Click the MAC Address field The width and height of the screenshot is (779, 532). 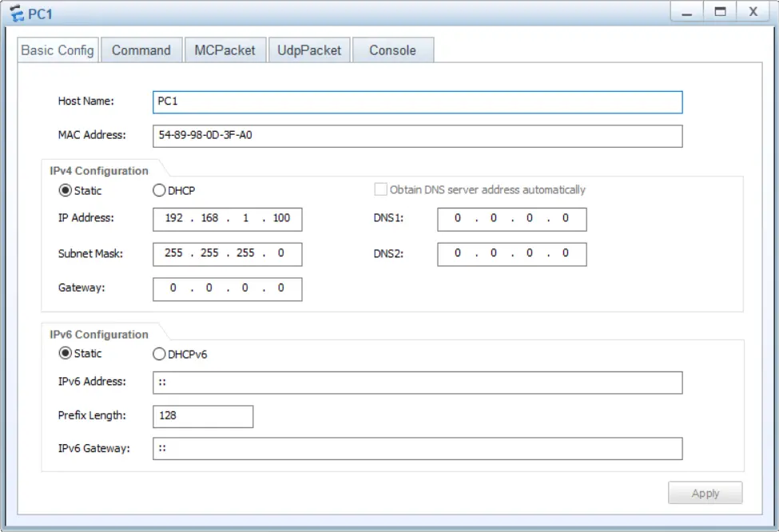pyautogui.click(x=417, y=136)
